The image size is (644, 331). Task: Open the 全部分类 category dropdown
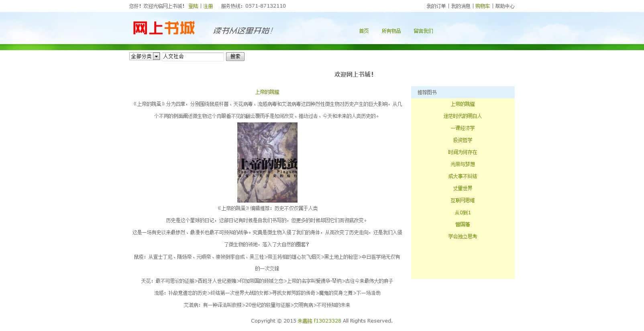coord(145,57)
